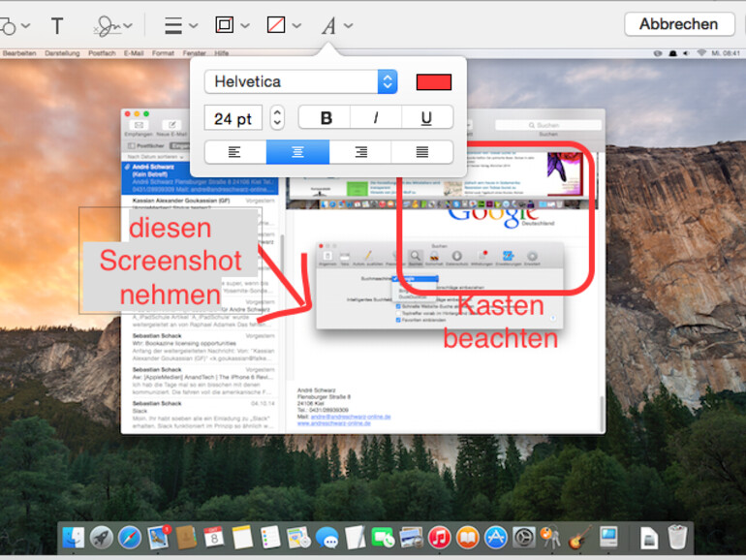The image size is (746, 560).
Task: Open the red text color swatch
Action: pyautogui.click(x=433, y=81)
